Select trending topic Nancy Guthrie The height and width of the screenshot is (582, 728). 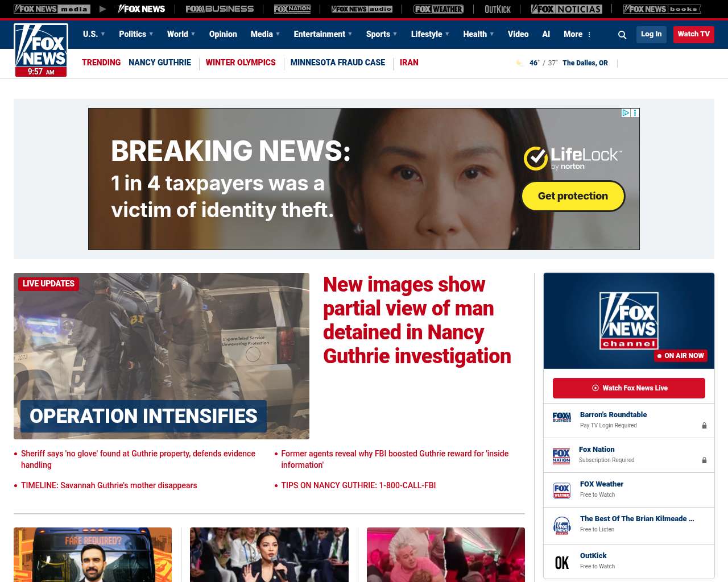[160, 63]
